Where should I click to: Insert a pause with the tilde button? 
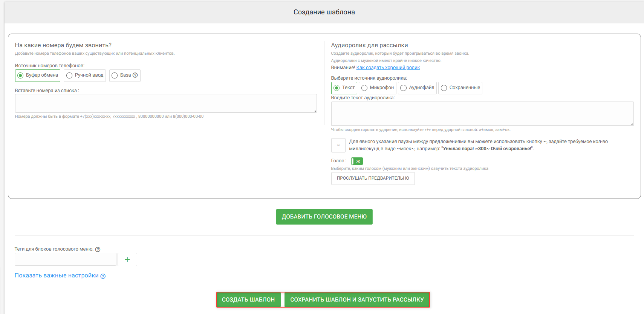[x=338, y=145]
